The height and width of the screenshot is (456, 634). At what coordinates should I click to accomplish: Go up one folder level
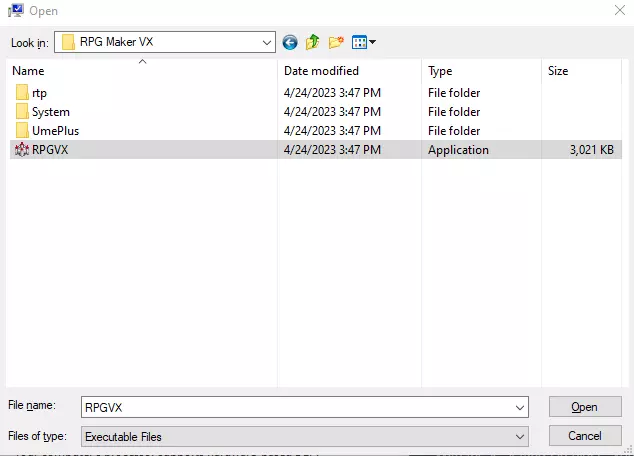coord(313,42)
